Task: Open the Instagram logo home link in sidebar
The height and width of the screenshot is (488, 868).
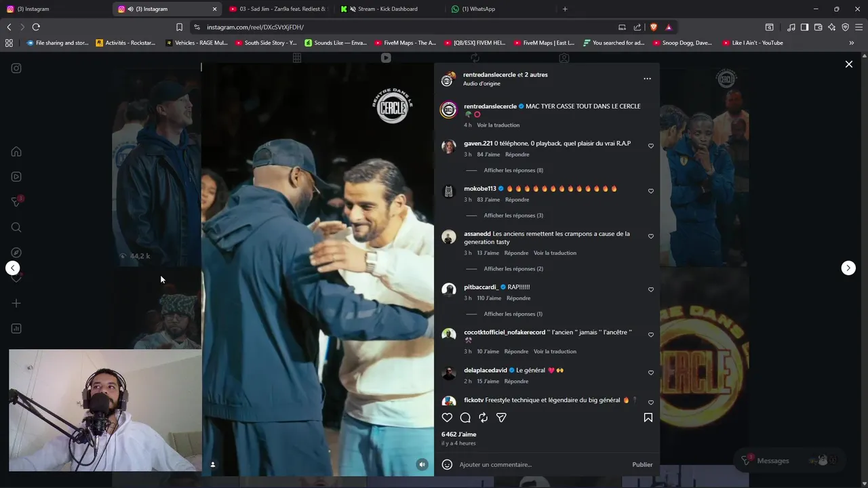Action: point(16,68)
